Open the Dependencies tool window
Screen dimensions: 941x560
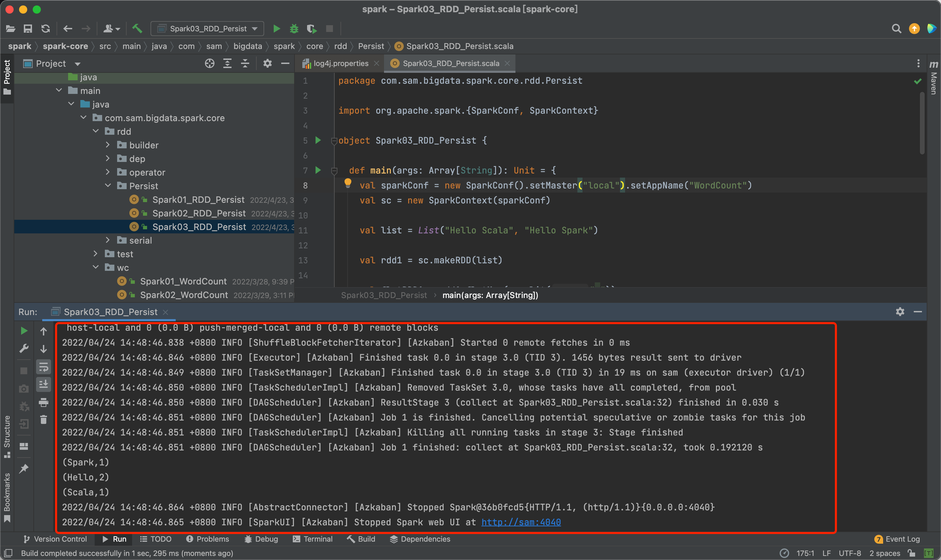tap(420, 539)
